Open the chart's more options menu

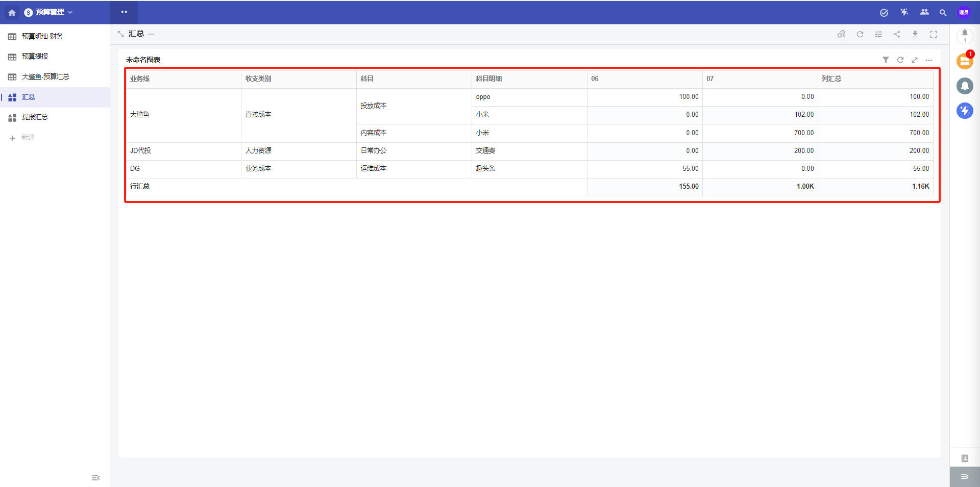coord(929,60)
